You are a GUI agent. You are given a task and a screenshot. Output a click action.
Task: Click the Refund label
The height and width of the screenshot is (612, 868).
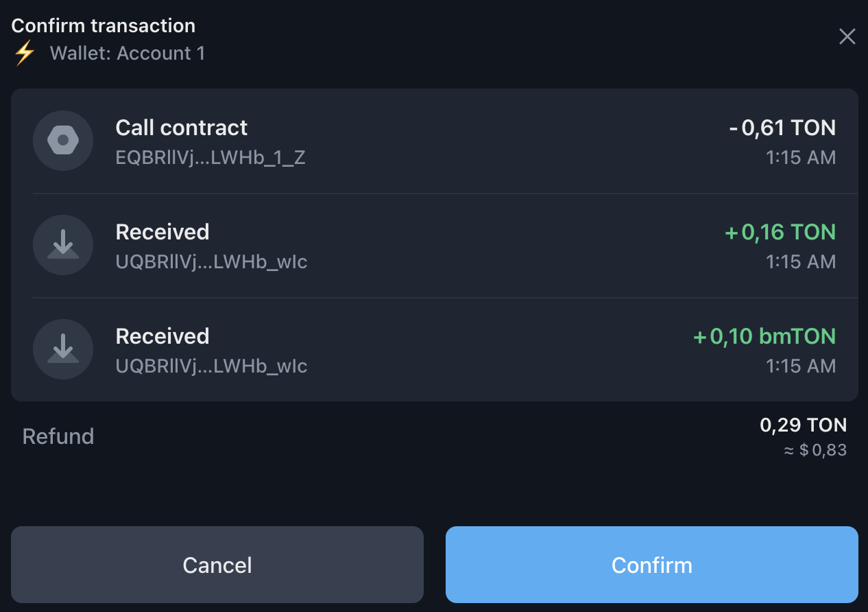pyautogui.click(x=58, y=436)
